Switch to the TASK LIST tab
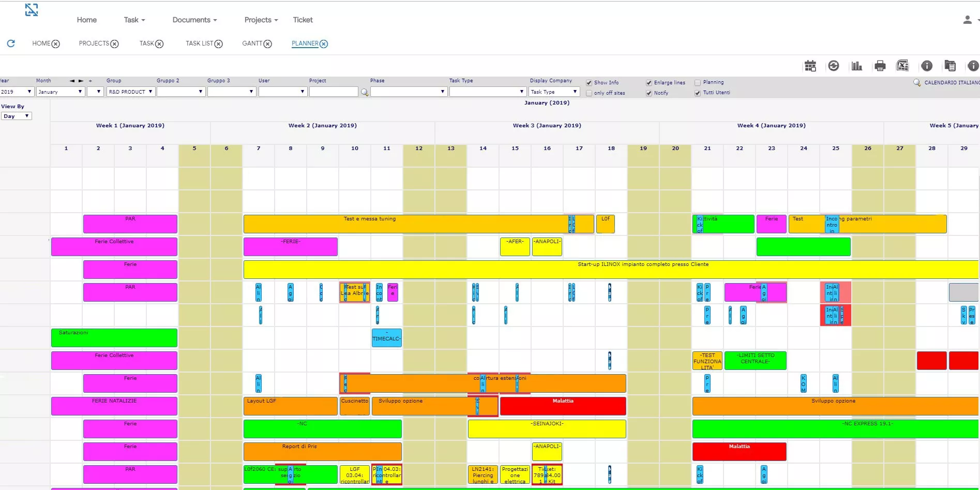This screenshot has width=980, height=490. pos(199,43)
